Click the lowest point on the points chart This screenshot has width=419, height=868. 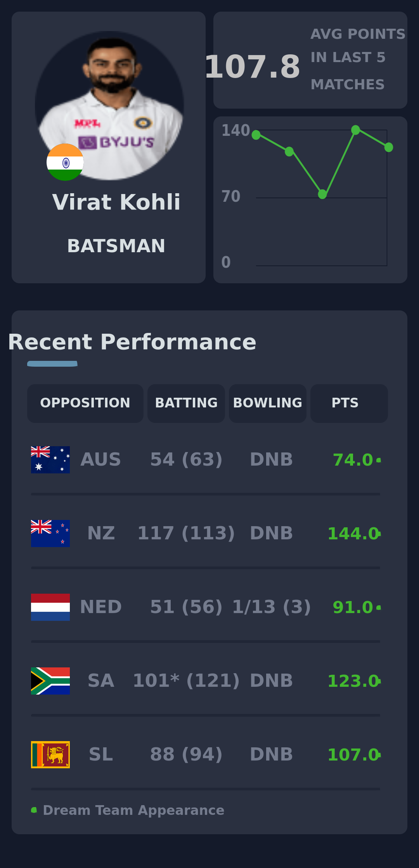pos(322,194)
